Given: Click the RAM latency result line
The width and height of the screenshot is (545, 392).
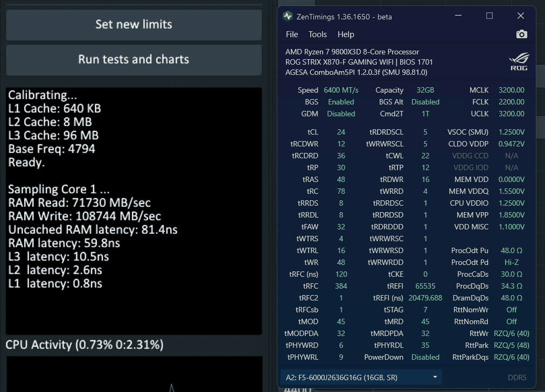Looking at the screenshot, I should click(x=64, y=243).
